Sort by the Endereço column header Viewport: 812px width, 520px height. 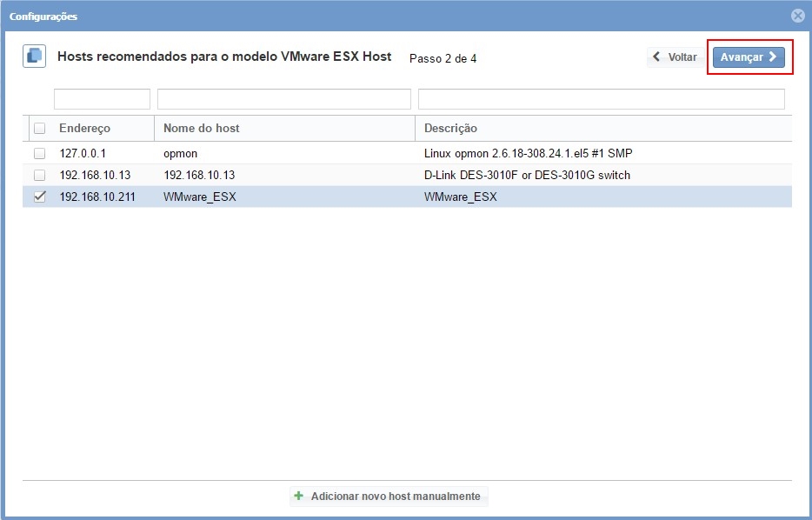click(x=85, y=129)
